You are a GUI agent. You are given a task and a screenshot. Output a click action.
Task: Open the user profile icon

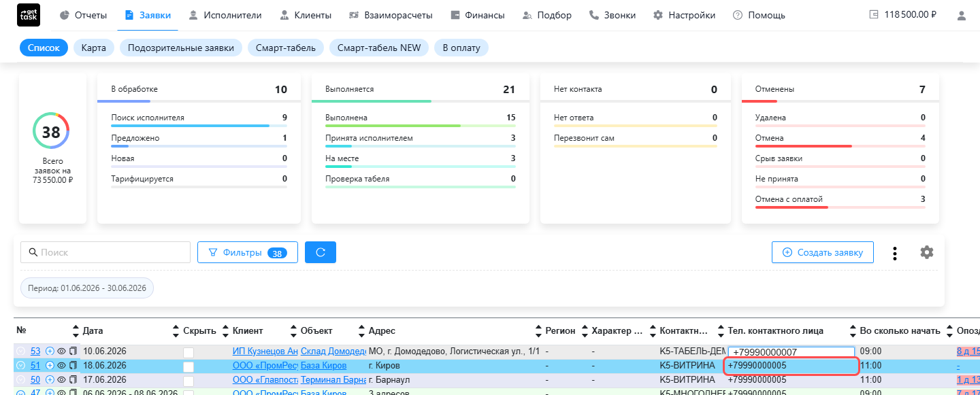tap(961, 15)
